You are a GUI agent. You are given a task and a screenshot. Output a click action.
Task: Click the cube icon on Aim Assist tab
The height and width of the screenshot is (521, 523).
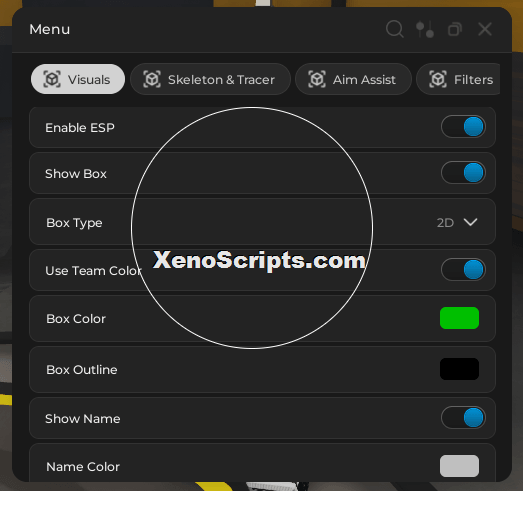tap(317, 79)
